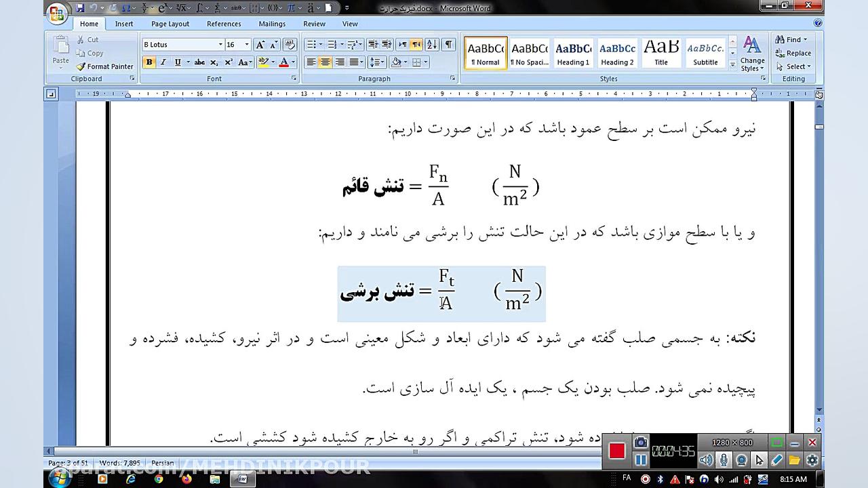This screenshot has height=488, width=868.
Task: Toggle bold formatting off
Action: point(149,62)
